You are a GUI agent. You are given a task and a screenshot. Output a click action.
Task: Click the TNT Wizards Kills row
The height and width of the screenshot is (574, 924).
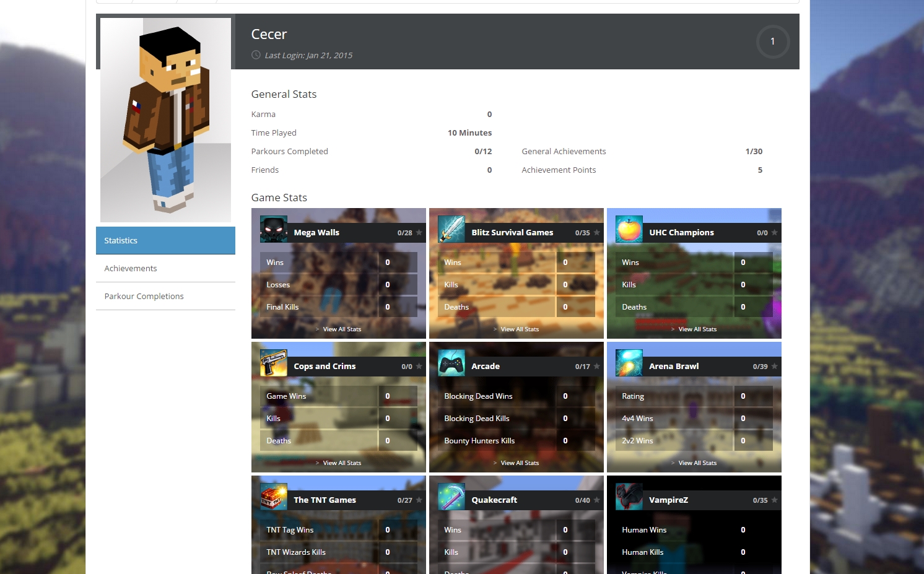tap(338, 552)
